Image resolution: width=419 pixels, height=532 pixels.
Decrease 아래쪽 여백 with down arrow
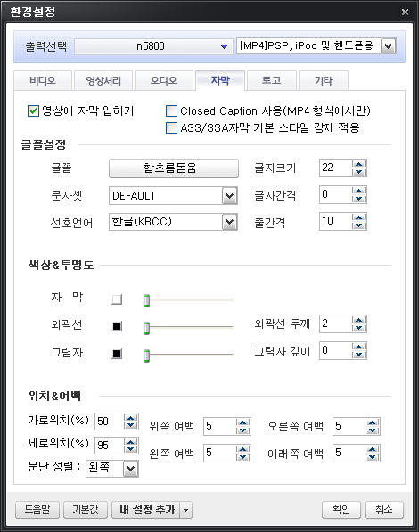coord(372,457)
